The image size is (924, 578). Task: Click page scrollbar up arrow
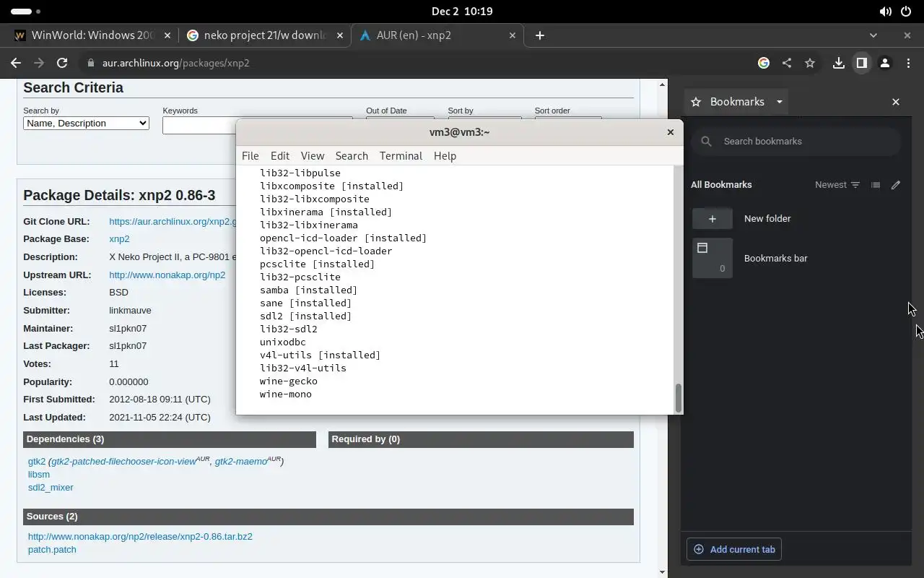click(x=663, y=85)
